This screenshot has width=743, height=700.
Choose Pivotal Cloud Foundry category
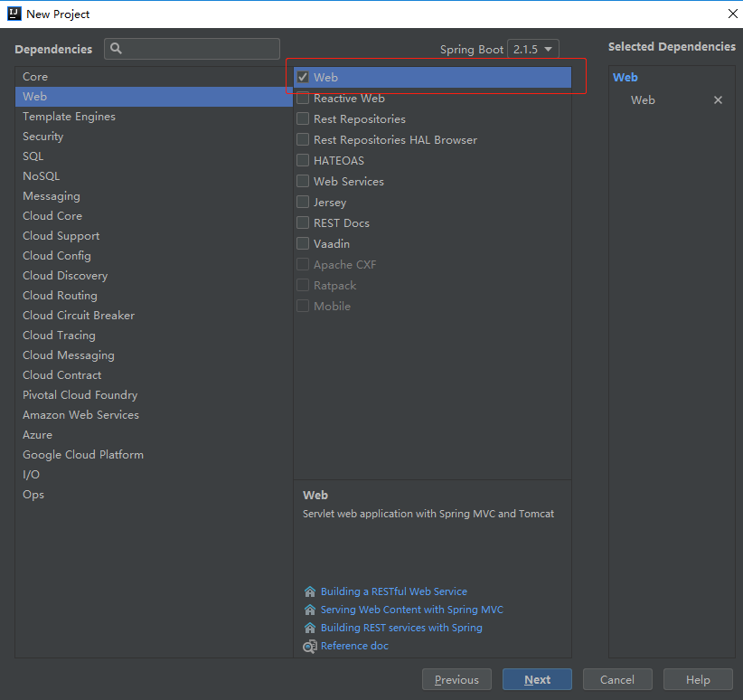[154, 395]
